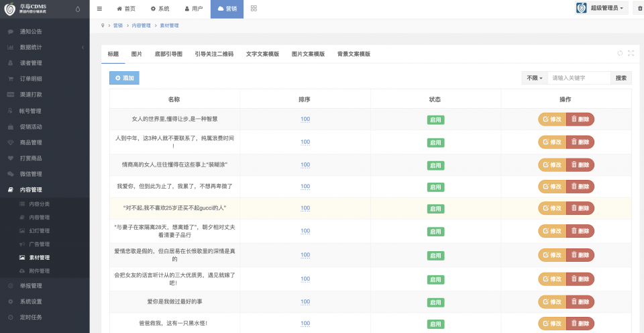Open the 超级管理员 user dropdown
644x333 pixels.
coord(602,9)
